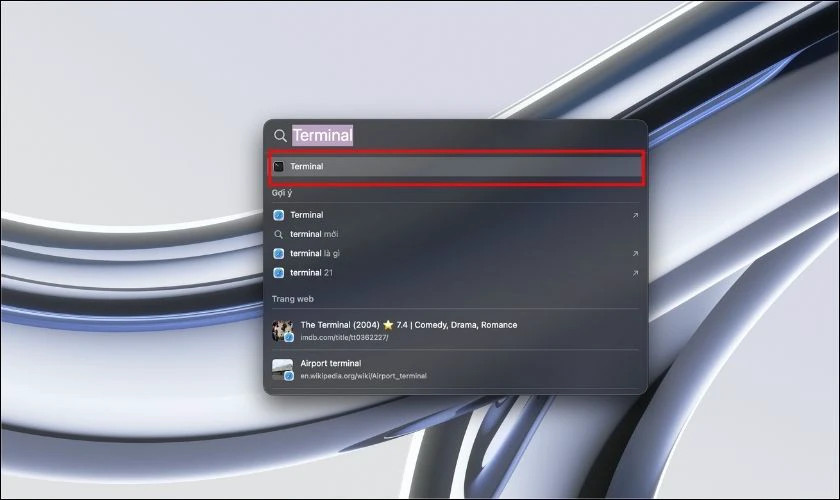Click arrow beside 'terminal là gì'

[635, 253]
